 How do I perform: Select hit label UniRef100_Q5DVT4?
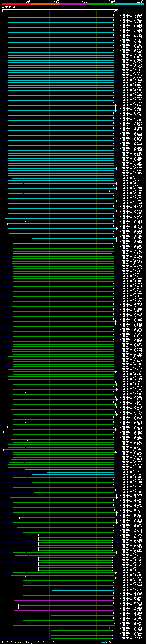[131, 37]
